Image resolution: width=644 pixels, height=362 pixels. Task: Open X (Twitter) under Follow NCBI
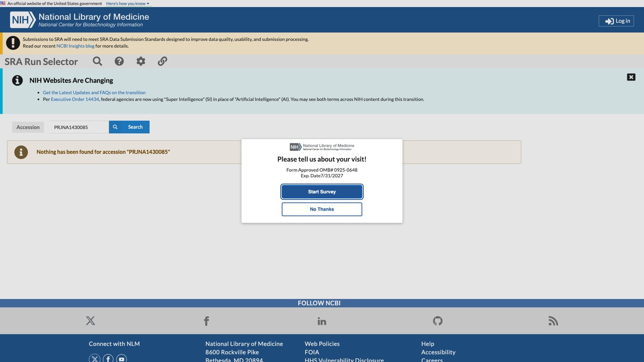point(91,321)
